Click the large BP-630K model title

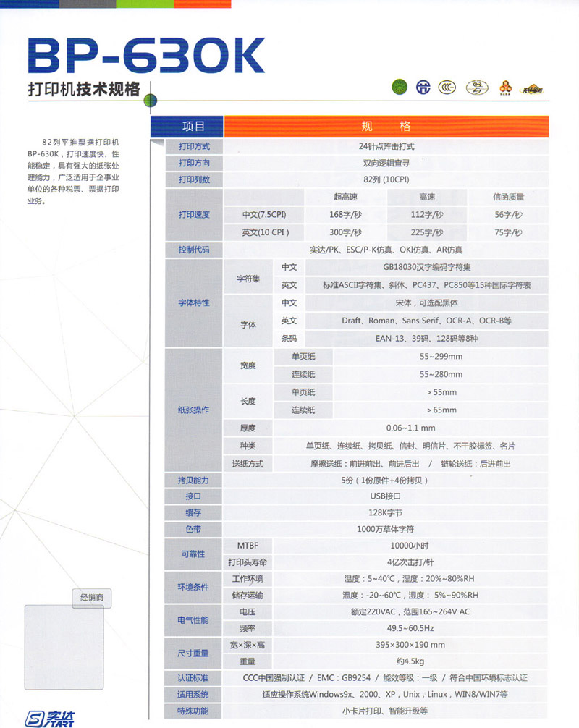point(145,55)
